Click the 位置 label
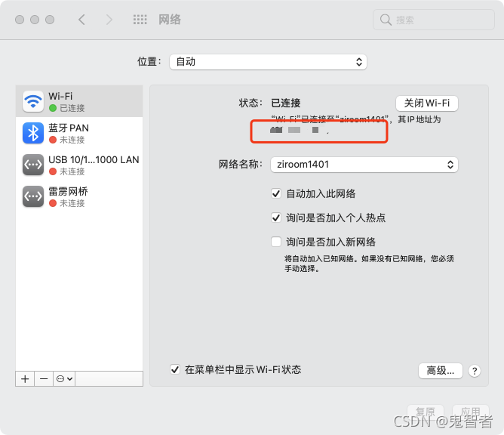This screenshot has height=435, width=504. 149,61
